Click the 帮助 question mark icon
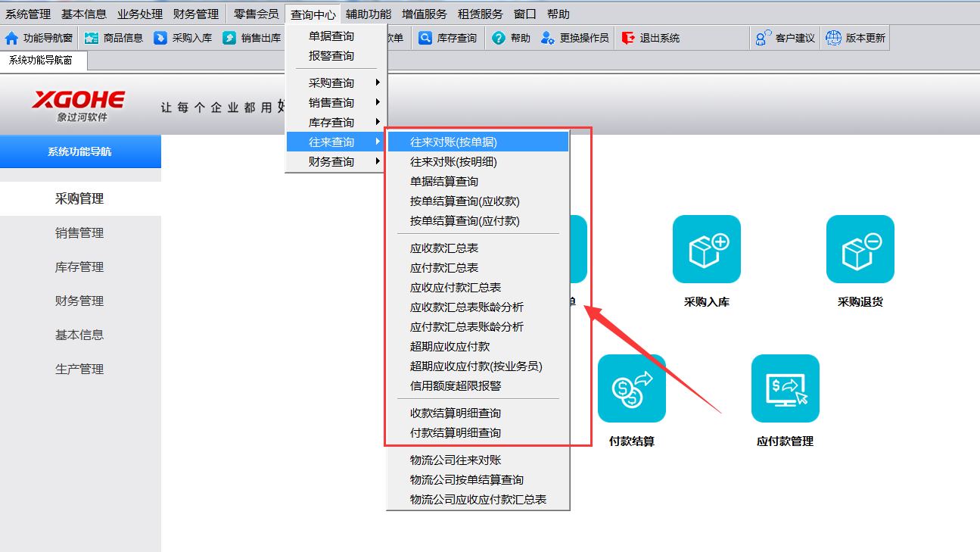 [x=498, y=38]
